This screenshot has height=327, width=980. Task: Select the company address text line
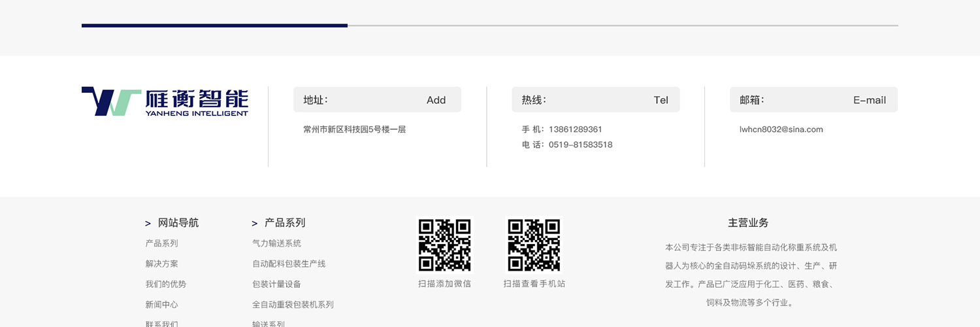pyautogui.click(x=354, y=129)
